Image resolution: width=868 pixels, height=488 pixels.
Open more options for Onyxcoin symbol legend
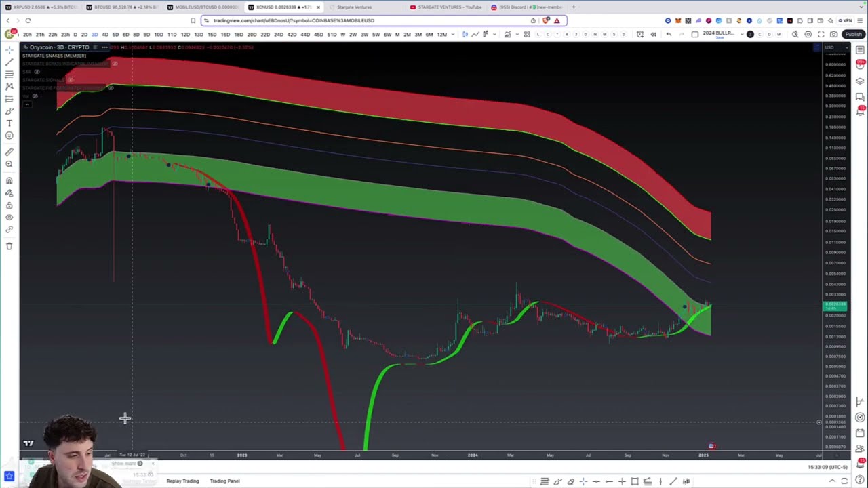point(104,47)
